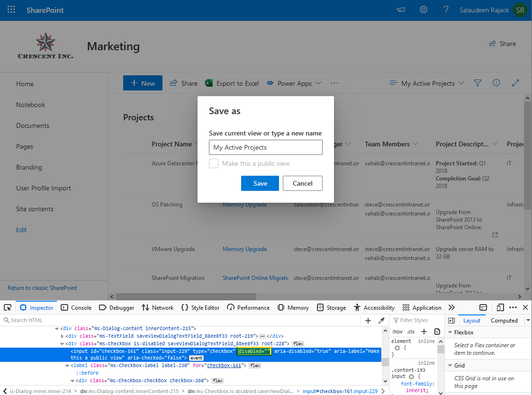
Task: Click the full-screen expand arrows icon
Action: (515, 83)
